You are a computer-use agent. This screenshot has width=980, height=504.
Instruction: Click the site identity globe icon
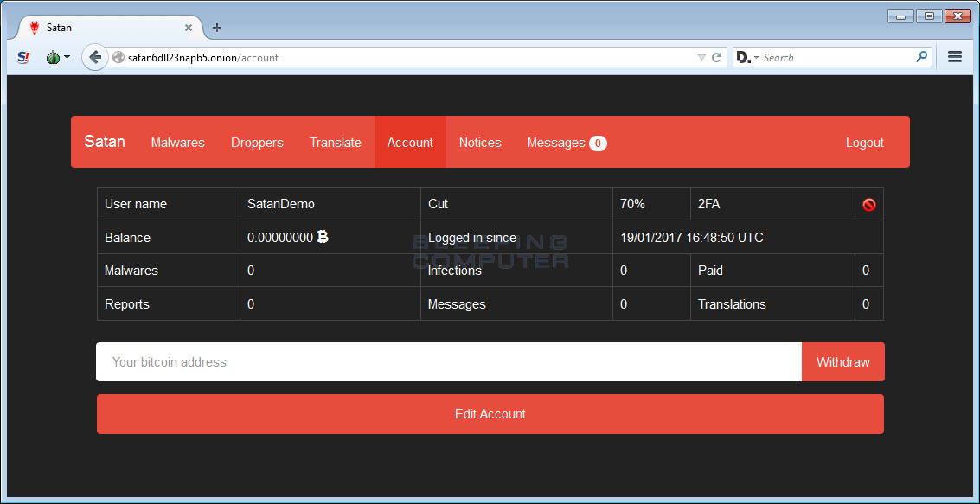118,57
